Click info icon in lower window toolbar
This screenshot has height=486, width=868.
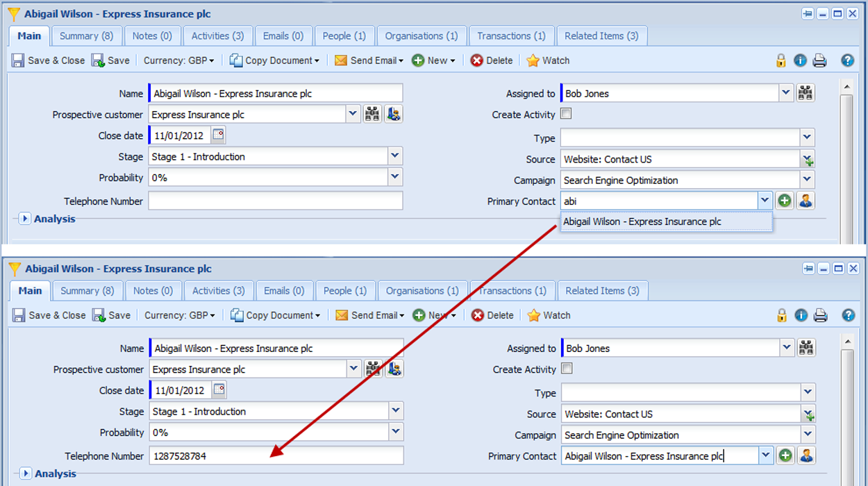click(801, 315)
